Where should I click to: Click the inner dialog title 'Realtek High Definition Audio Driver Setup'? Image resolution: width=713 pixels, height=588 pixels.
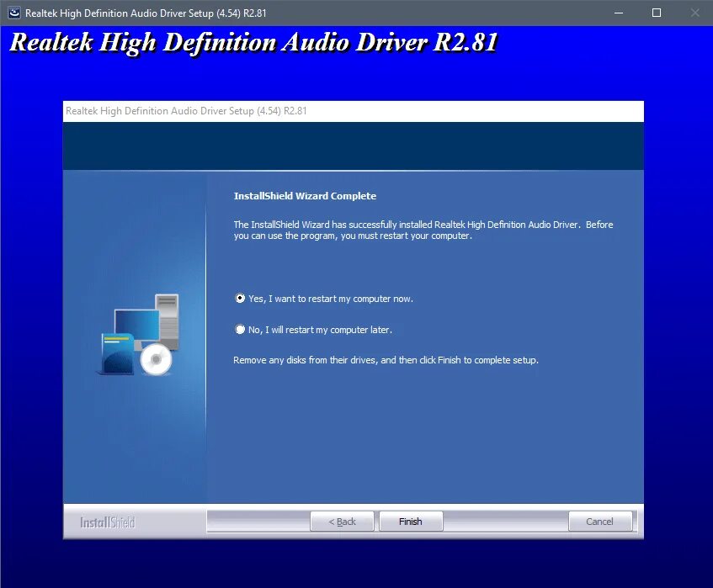(186, 111)
